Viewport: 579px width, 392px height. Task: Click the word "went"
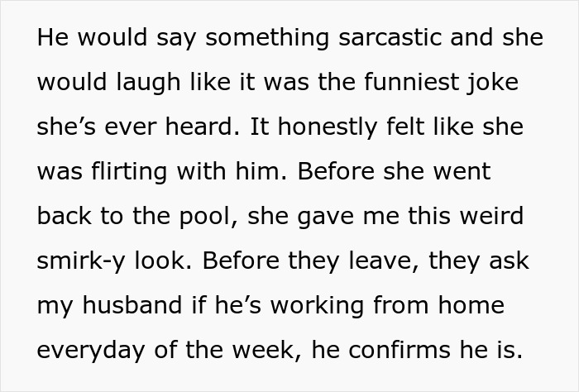pos(458,171)
